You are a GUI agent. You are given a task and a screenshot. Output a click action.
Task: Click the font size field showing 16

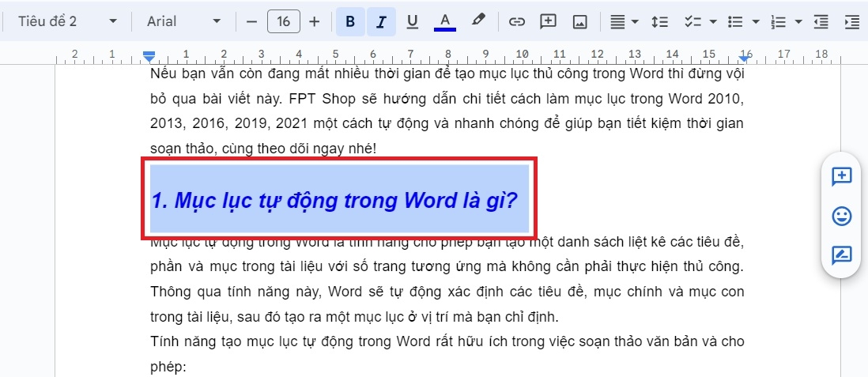click(284, 21)
